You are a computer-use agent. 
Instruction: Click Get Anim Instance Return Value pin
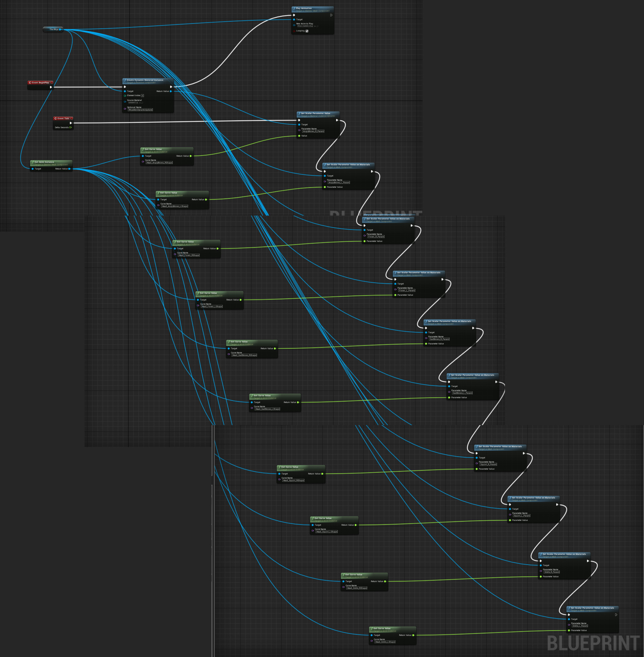[x=70, y=169]
